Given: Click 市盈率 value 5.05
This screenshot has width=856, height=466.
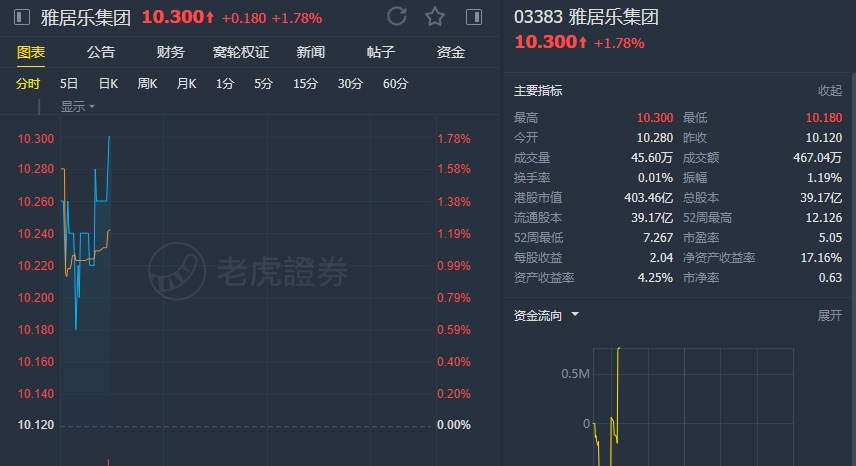Looking at the screenshot, I should [x=830, y=238].
